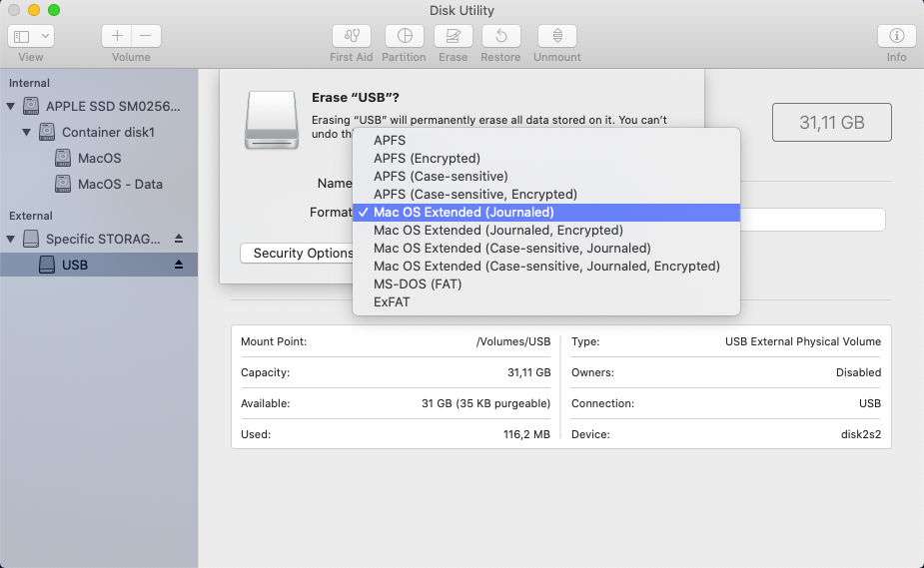Collapse the Specific STORAG disclosure triangle
Viewport: 924px width, 568px height.
[x=11, y=239]
